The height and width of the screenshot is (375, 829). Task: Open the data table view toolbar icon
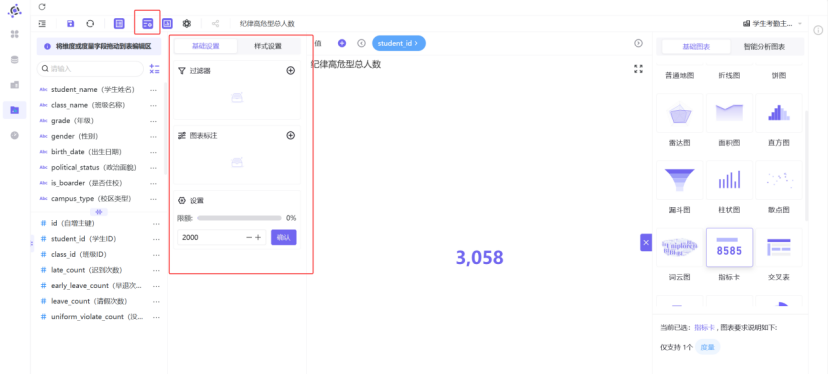tap(119, 23)
